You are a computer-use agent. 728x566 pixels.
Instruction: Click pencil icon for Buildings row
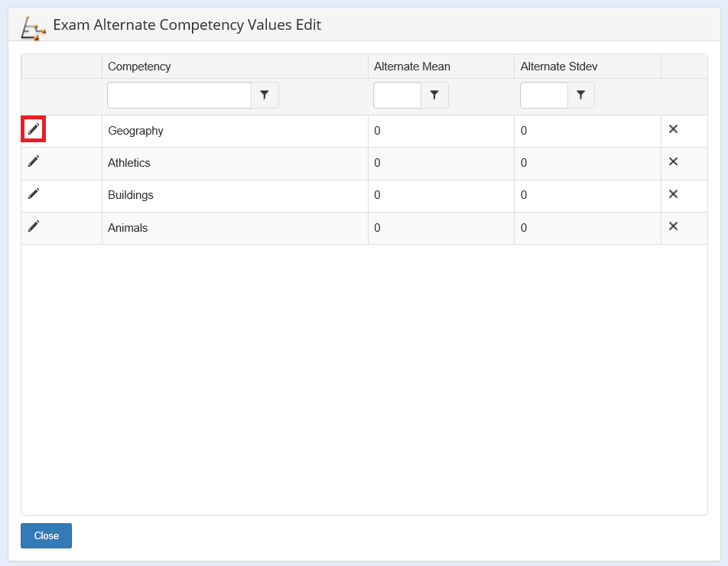pos(33,194)
